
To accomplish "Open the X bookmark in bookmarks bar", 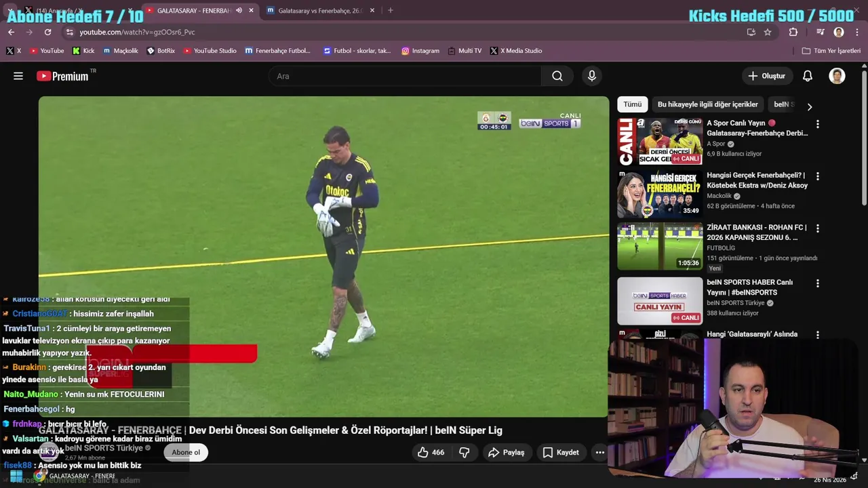I will pyautogui.click(x=14, y=51).
